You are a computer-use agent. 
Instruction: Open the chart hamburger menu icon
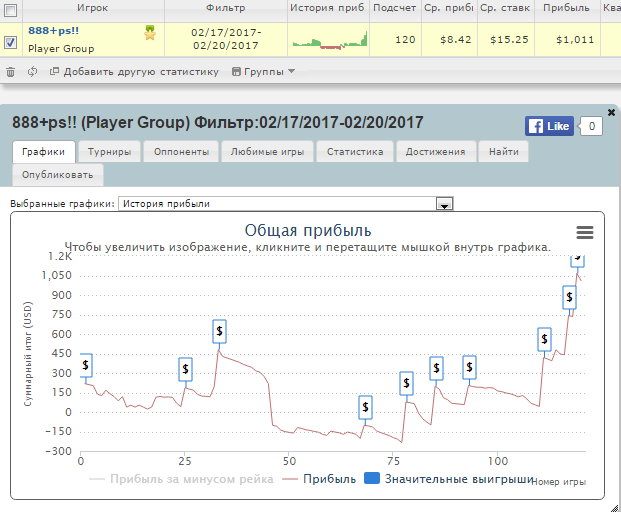pos(585,232)
